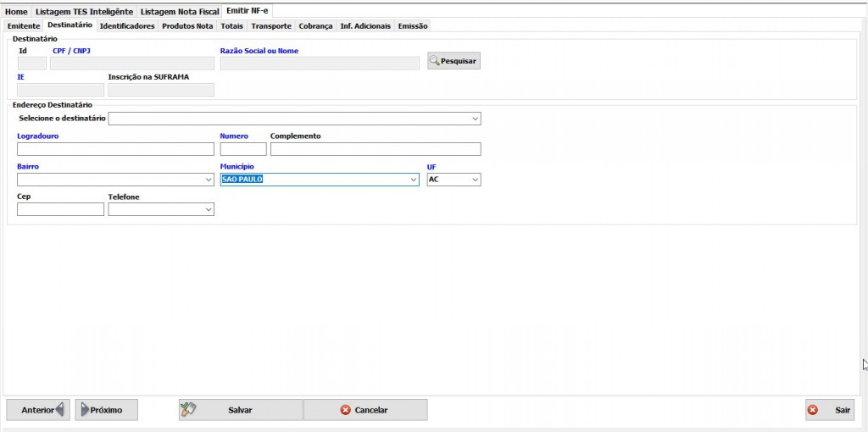This screenshot has width=868, height=432.
Task: Switch to the Emitente tab
Action: 24,26
